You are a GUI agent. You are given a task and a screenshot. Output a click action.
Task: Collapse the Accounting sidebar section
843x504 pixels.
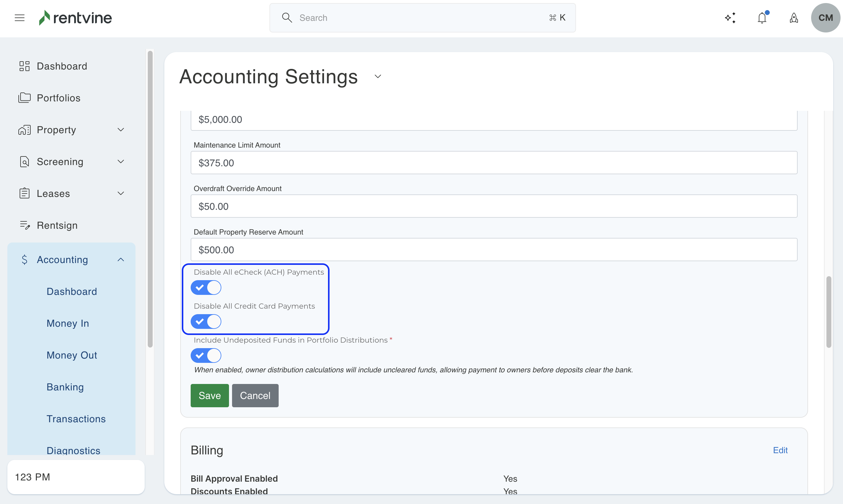(121, 260)
